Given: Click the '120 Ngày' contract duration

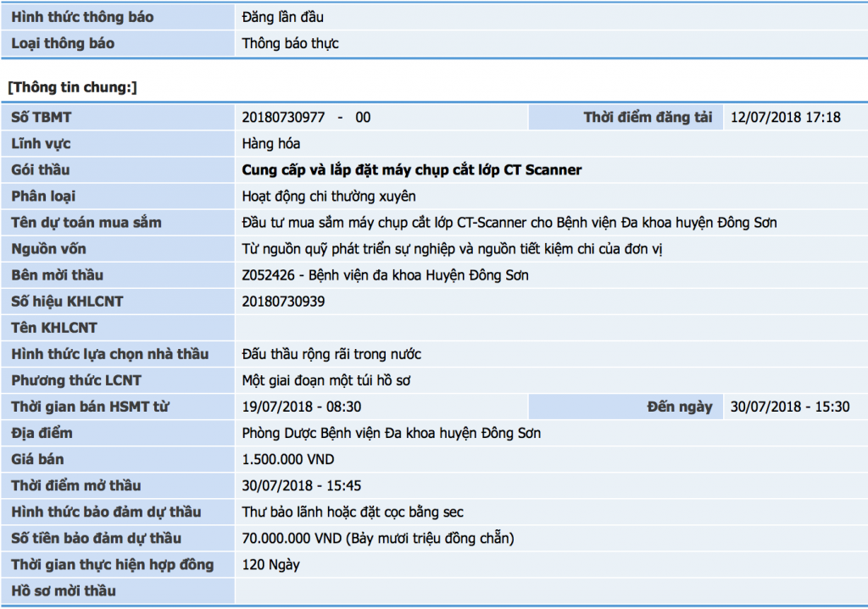Looking at the screenshot, I should [x=270, y=565].
